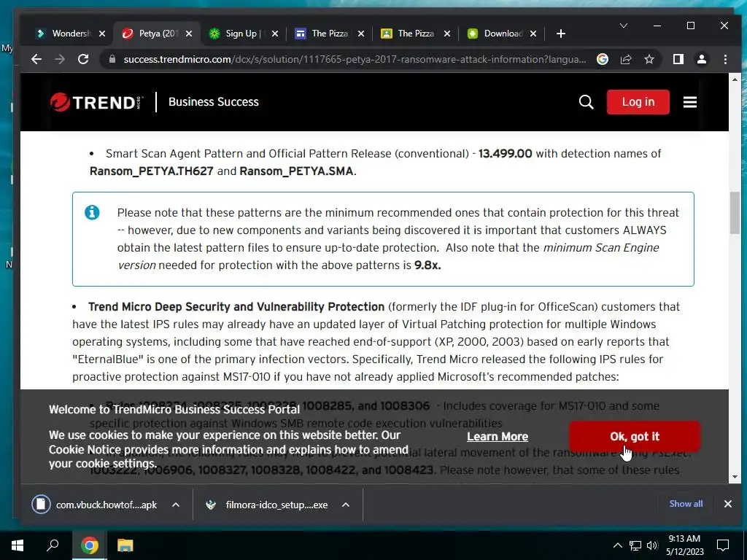Close the Sign Up tab
The width and height of the screenshot is (747, 560).
pos(275,34)
